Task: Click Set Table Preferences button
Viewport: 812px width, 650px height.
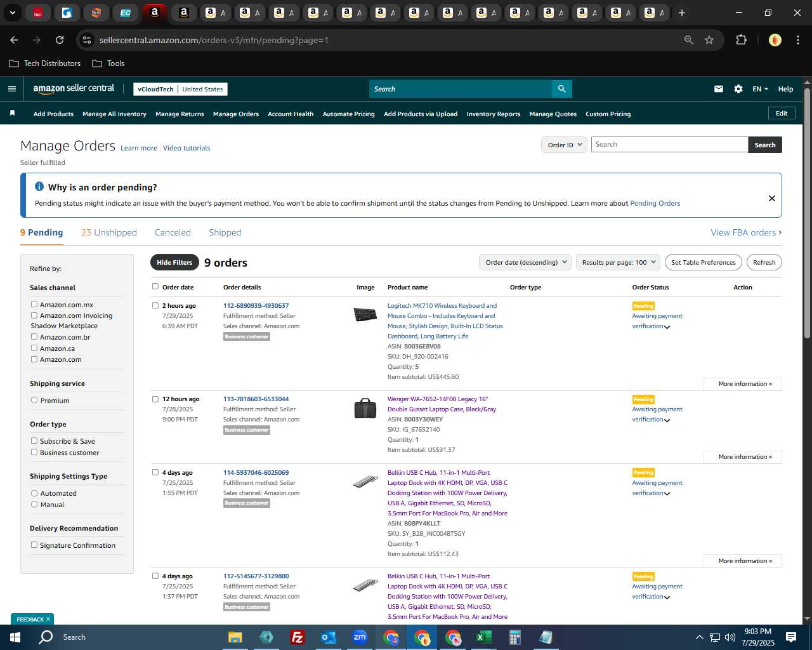Action: click(x=704, y=262)
